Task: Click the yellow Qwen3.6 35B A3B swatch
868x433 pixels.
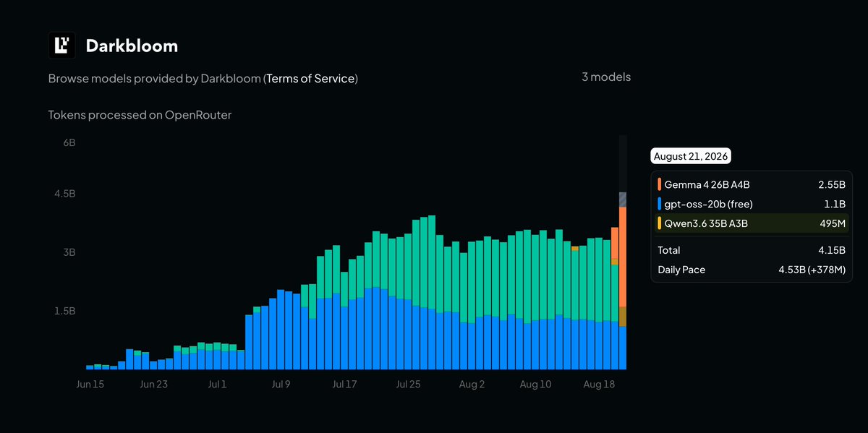Action: coord(660,223)
